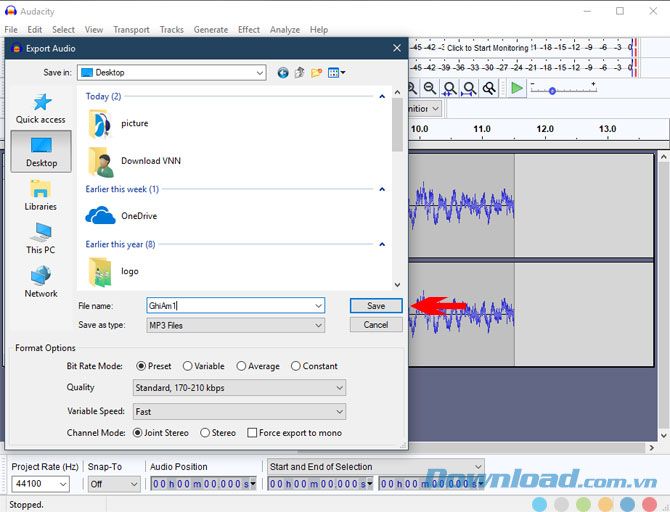Create a new folder in dialog toolbar
Viewport: 670px width, 512px height.
[x=316, y=73]
